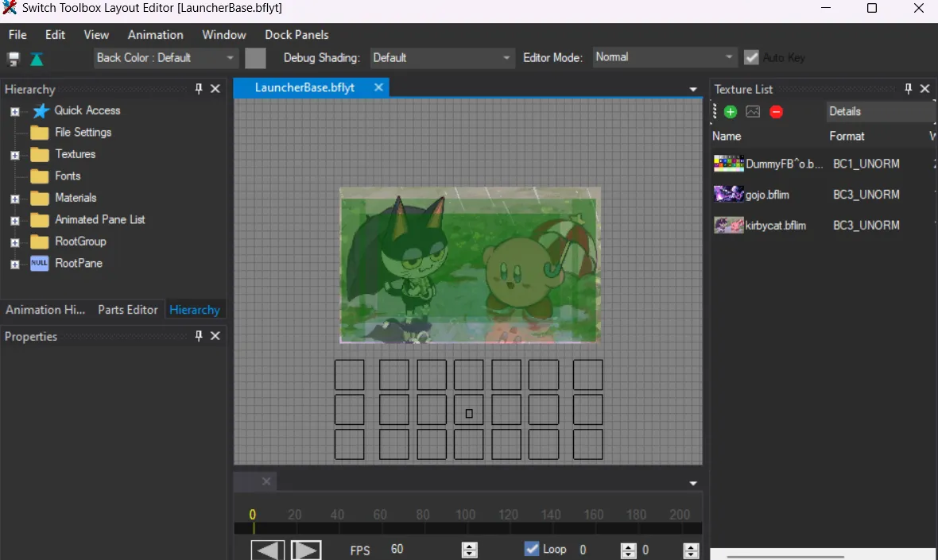Click the save icon in the toolbar
The width and height of the screenshot is (938, 560).
click(14, 59)
